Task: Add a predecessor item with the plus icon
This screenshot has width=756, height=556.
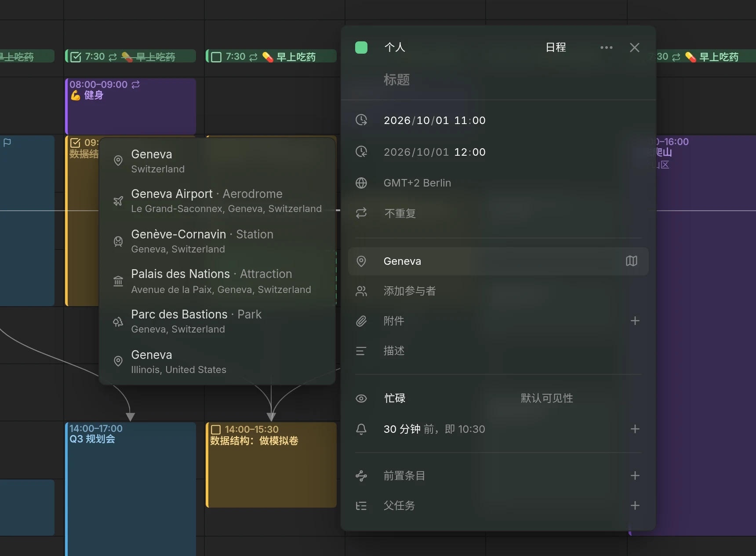Action: 635,476
